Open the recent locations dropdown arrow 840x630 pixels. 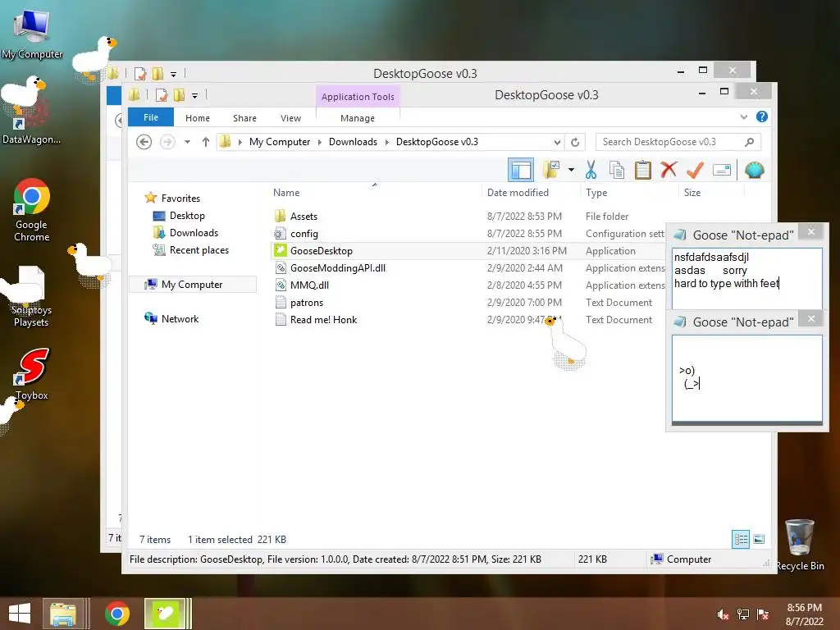[x=187, y=142]
